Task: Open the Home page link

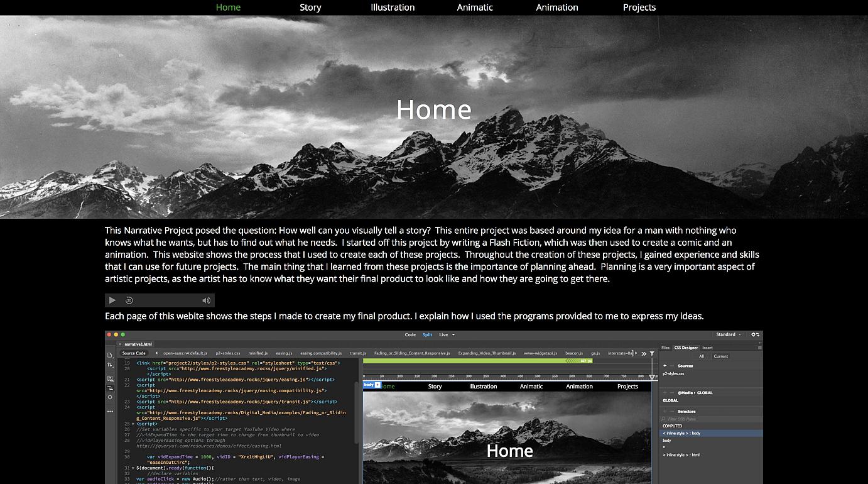Action: click(228, 8)
